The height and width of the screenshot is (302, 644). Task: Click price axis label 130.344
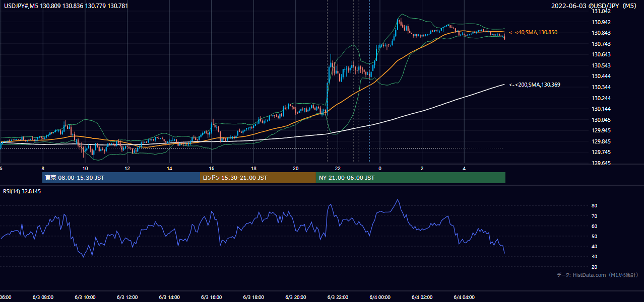(602, 87)
